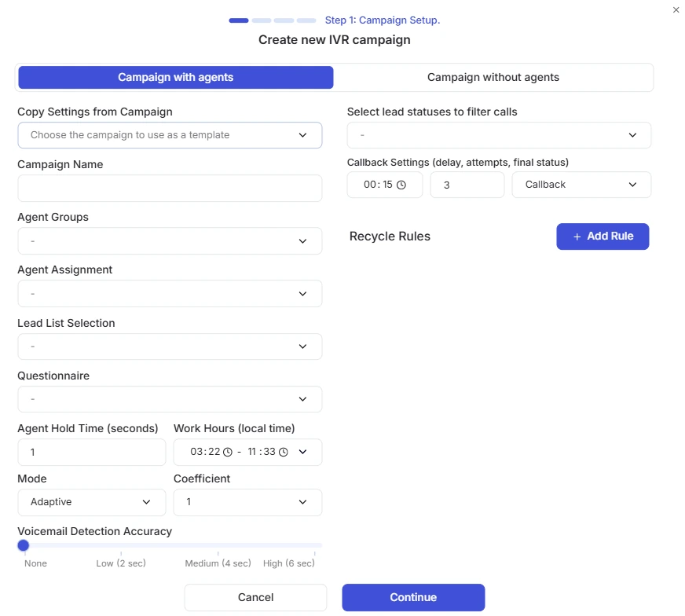The width and height of the screenshot is (685, 616).
Task: Cancel the campaign creation
Action: click(255, 597)
